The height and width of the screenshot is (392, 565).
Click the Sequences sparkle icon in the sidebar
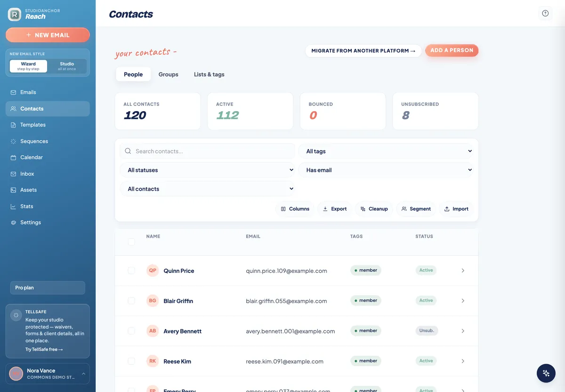pos(13,141)
